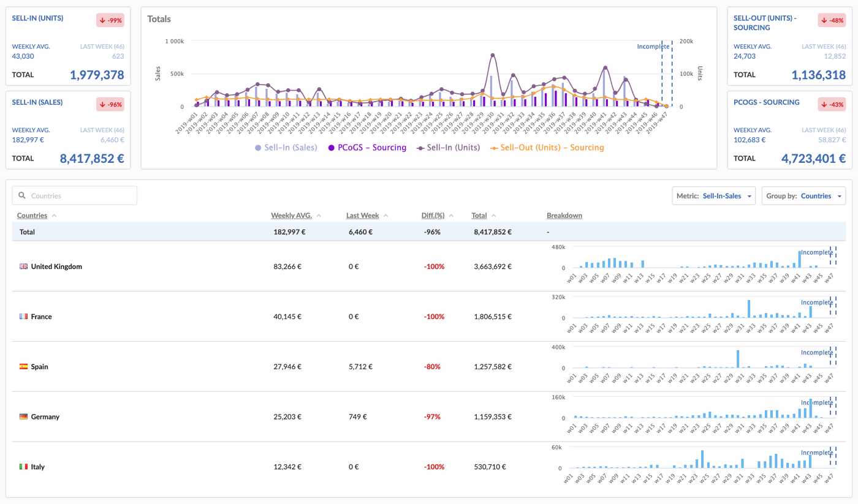Click Germany diff -97%
The height and width of the screenshot is (504, 858).
click(432, 417)
